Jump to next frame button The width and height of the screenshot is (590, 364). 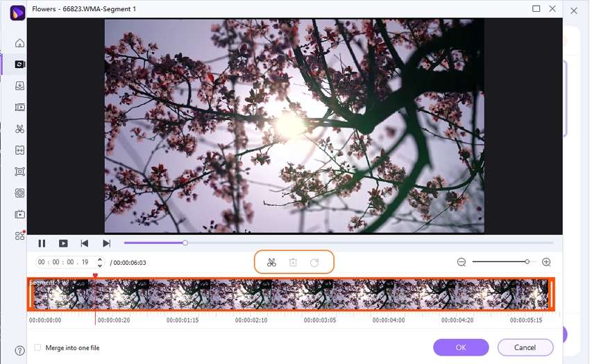coord(106,243)
